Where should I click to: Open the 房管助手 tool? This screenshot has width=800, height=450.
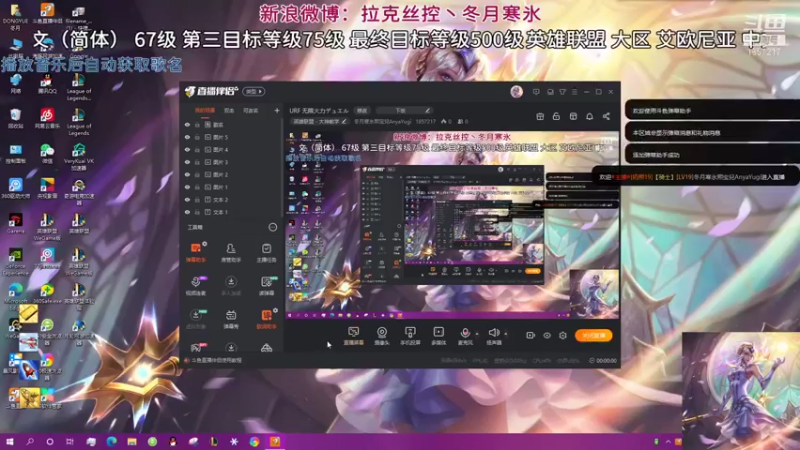tap(231, 253)
